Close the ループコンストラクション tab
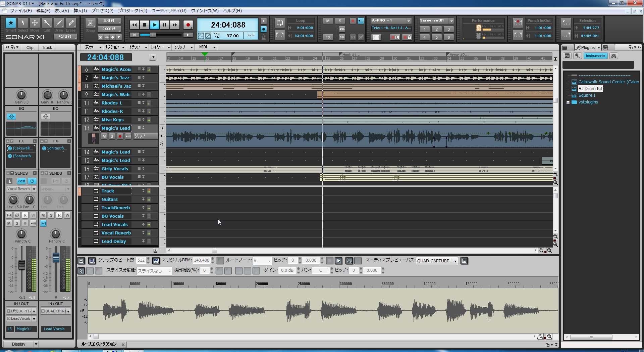644x352 pixels. coord(123,345)
